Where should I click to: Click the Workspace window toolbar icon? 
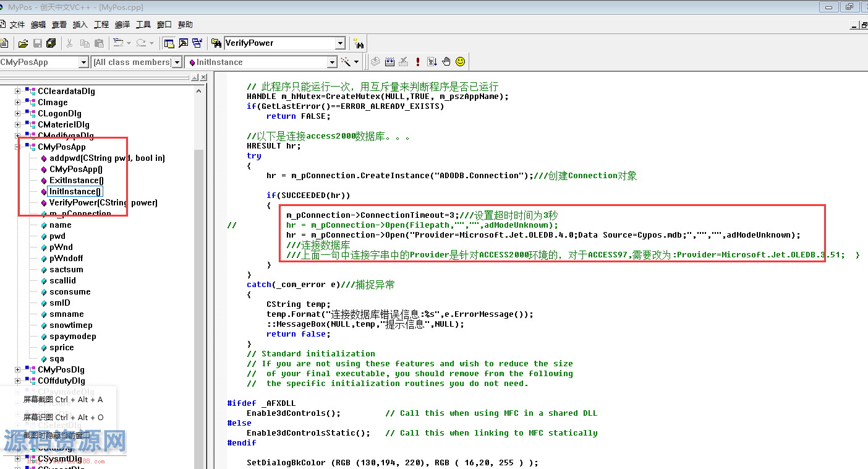(x=169, y=43)
